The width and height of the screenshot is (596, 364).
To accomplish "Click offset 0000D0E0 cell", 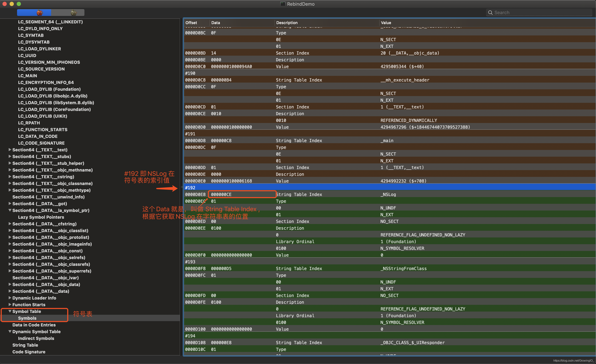I will pyautogui.click(x=195, y=181).
